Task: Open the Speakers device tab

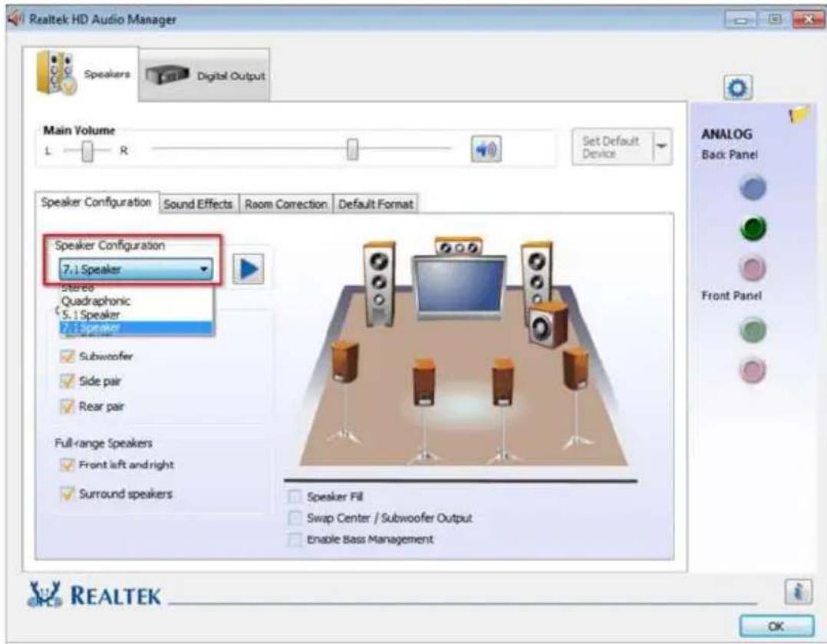Action: (x=82, y=74)
